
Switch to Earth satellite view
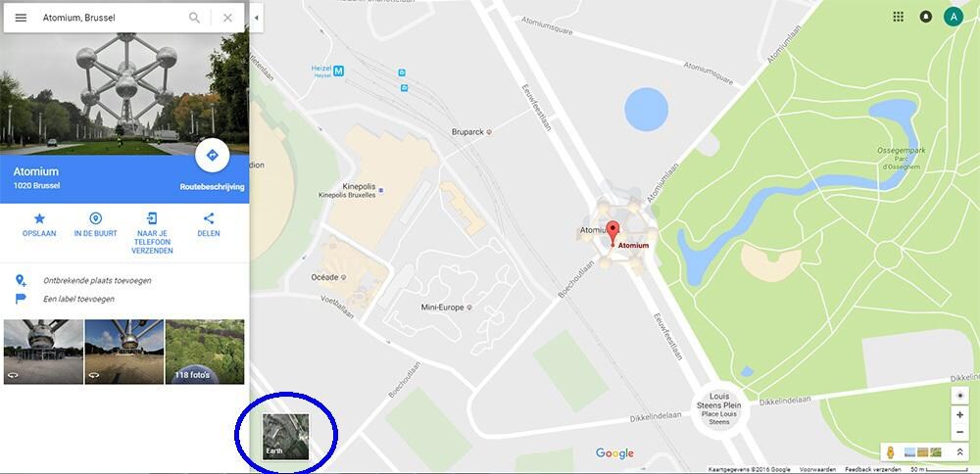[x=285, y=436]
